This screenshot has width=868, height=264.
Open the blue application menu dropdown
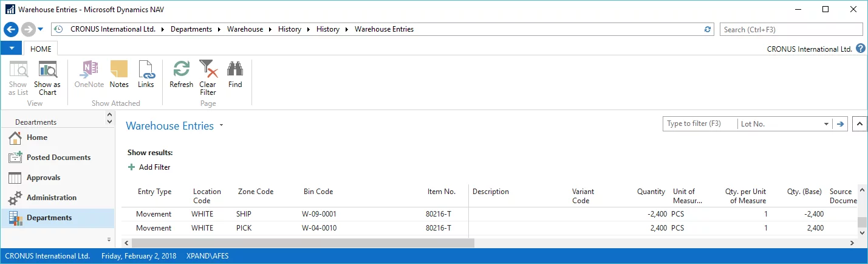[12, 49]
